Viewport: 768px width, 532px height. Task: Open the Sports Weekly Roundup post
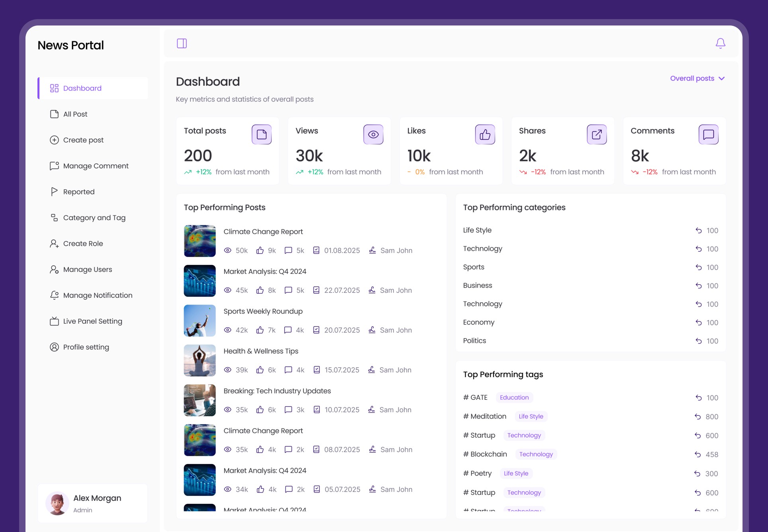pos(263,311)
